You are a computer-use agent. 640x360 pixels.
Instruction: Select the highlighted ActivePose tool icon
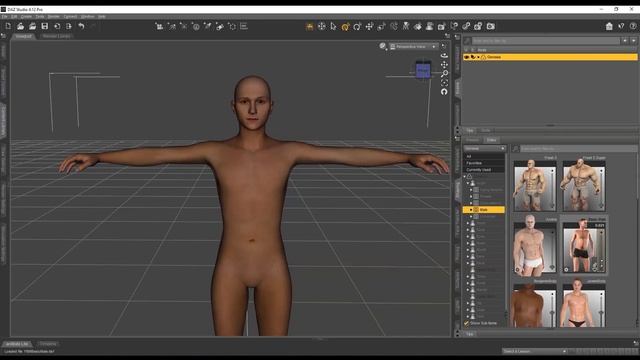click(x=309, y=27)
